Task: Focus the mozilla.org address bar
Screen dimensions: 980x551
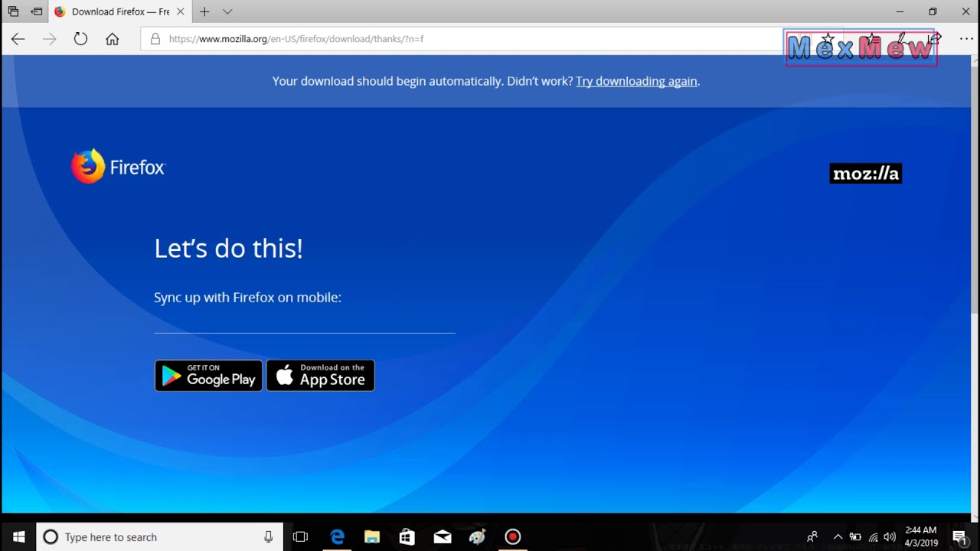Action: (x=467, y=39)
